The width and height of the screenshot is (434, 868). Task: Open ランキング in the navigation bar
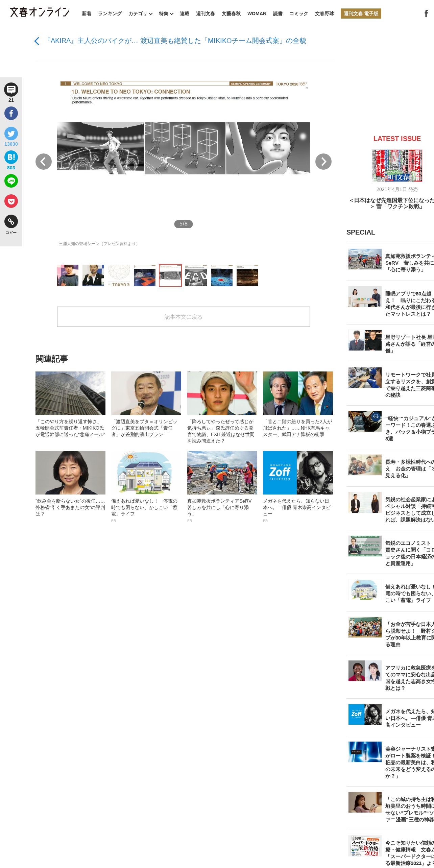pos(110,14)
